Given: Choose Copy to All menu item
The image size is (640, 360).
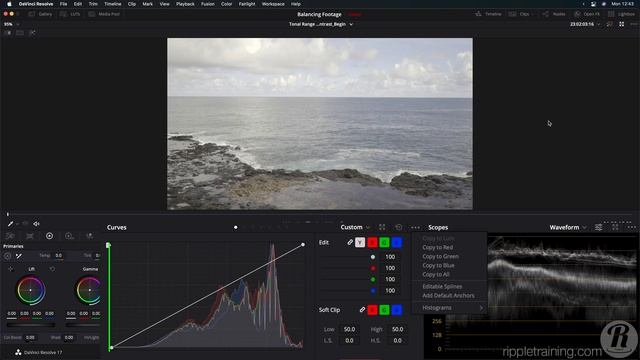Looking at the screenshot, I should (x=436, y=274).
